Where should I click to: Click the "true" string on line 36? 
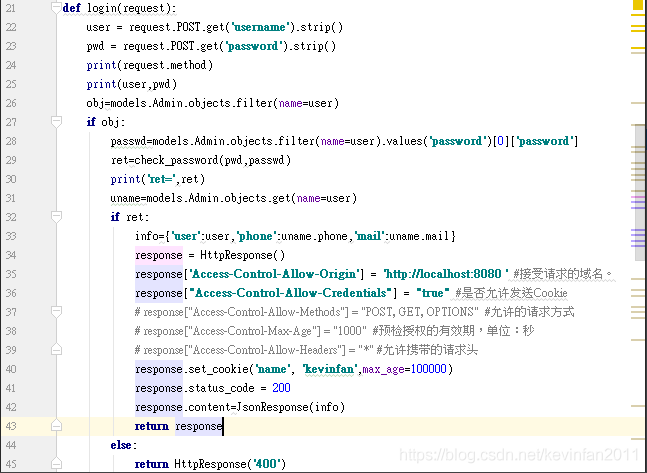click(x=432, y=293)
